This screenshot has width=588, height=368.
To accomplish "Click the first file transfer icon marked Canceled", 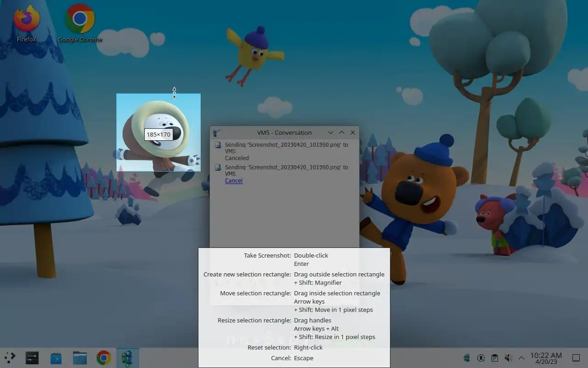I will pos(218,145).
